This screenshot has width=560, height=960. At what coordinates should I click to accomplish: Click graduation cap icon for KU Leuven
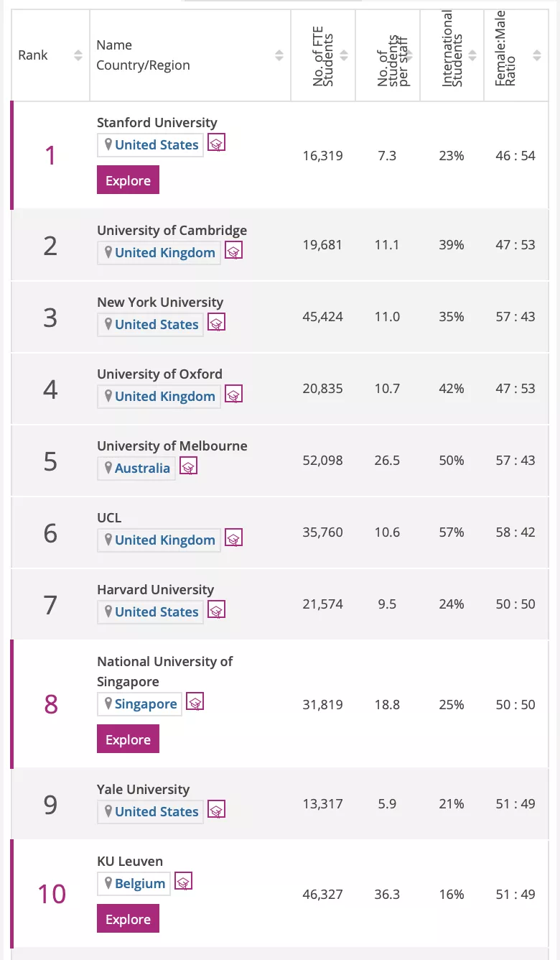coord(183,882)
